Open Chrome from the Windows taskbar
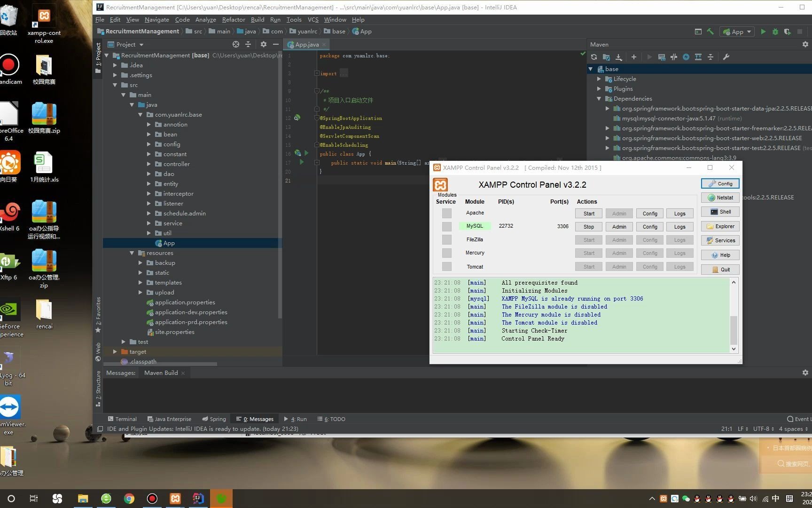812x508 pixels. pos(129,498)
